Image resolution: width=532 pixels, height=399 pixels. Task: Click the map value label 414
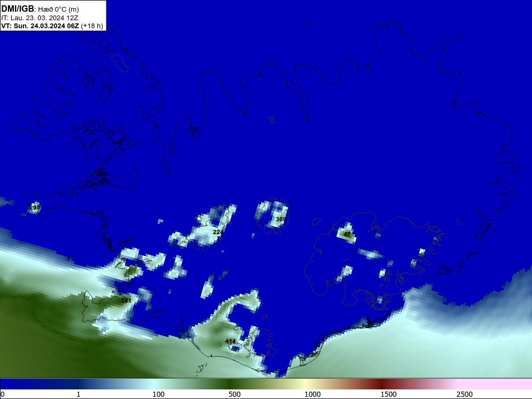coord(230,341)
